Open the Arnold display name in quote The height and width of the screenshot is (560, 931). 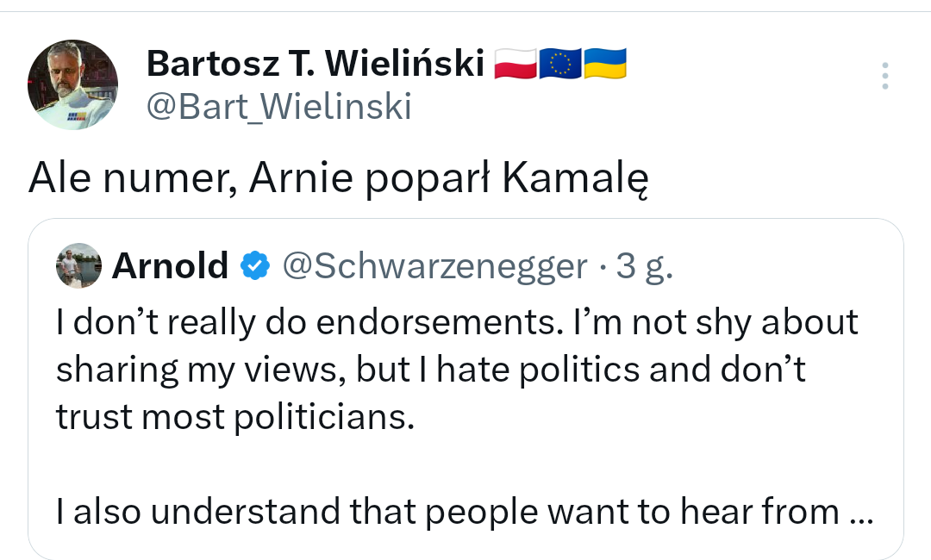tap(170, 266)
